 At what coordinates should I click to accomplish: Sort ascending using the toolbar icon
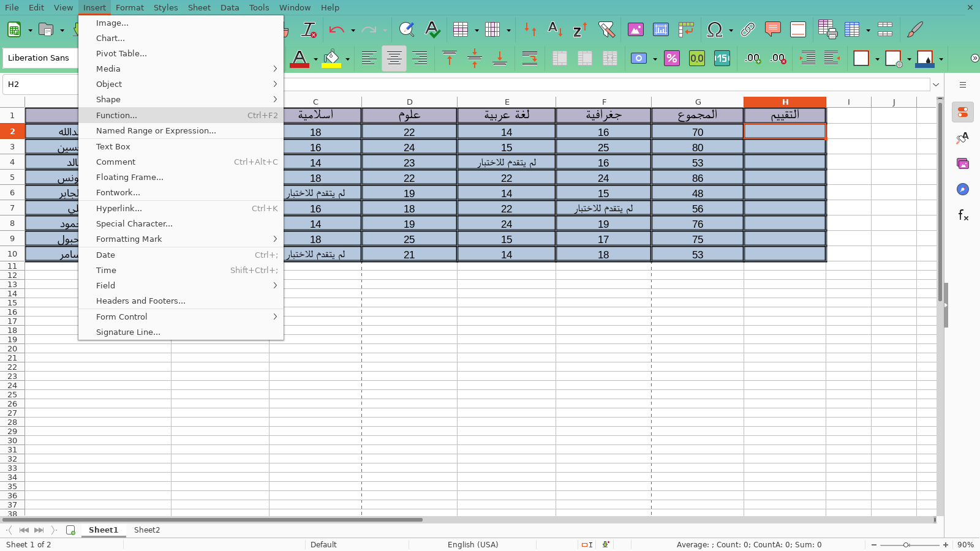[x=555, y=29]
